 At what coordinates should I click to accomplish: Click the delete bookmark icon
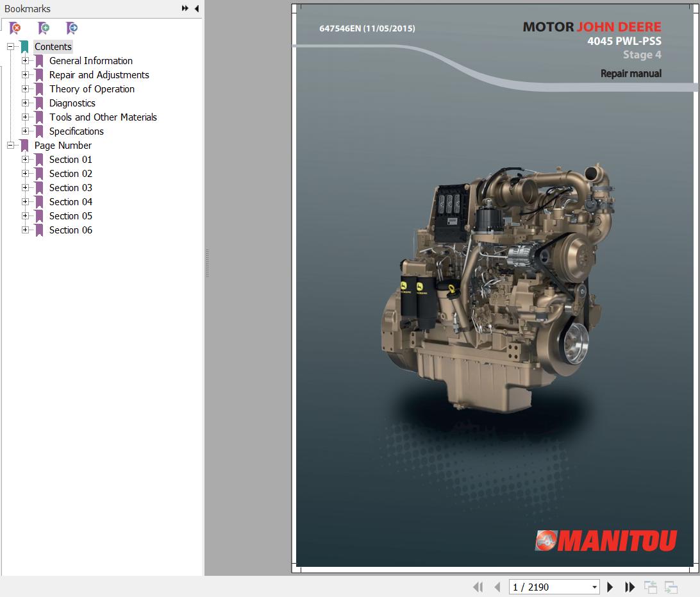(15, 28)
